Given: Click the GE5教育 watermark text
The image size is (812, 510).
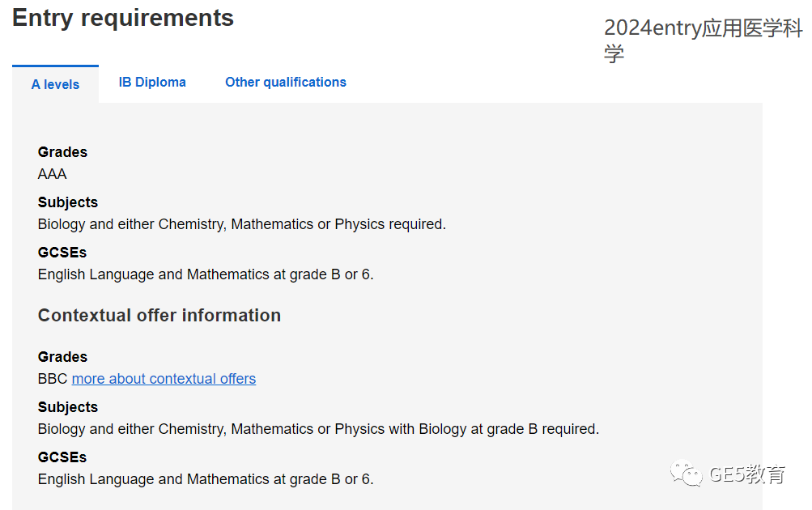Looking at the screenshot, I should click(x=746, y=474).
